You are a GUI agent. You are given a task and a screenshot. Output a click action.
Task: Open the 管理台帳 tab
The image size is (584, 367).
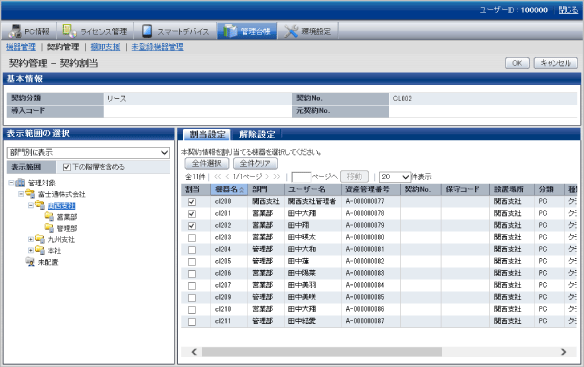tap(247, 31)
